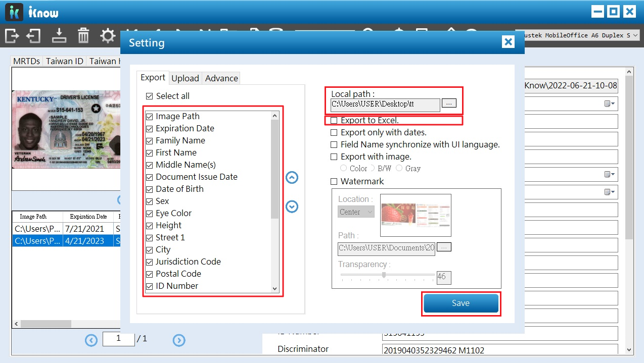Go to next page with the right arrow
The height and width of the screenshot is (363, 644).
click(x=179, y=340)
